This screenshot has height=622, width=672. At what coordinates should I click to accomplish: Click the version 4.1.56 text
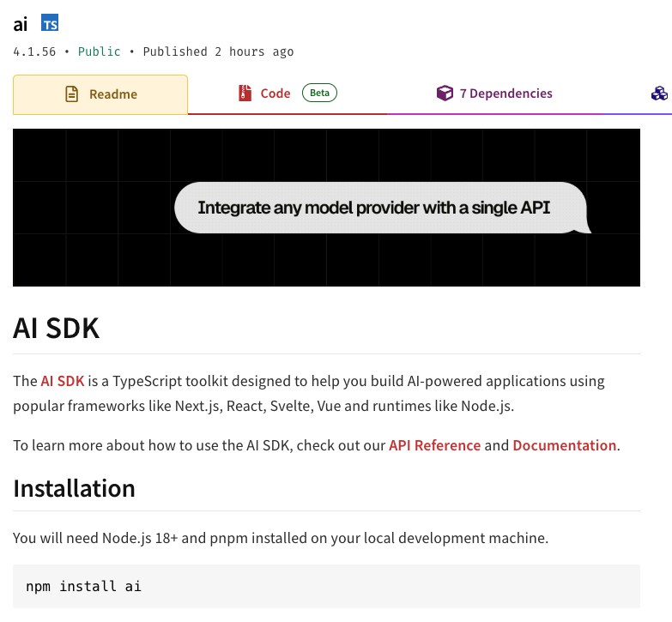click(34, 51)
